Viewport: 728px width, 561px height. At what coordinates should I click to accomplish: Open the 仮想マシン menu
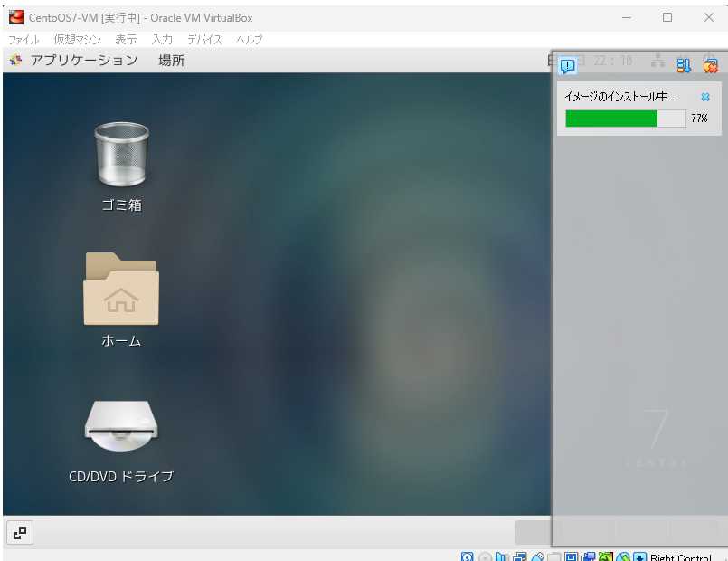[77, 40]
